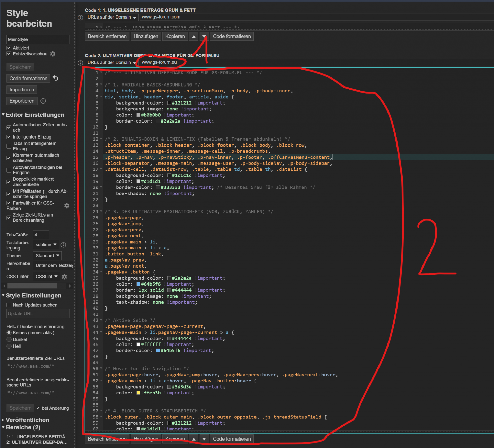Select section 2 ULTIMATIVER DEEP-DA in Bereiche
The width and height of the screenshot is (494, 448).
pos(38,442)
